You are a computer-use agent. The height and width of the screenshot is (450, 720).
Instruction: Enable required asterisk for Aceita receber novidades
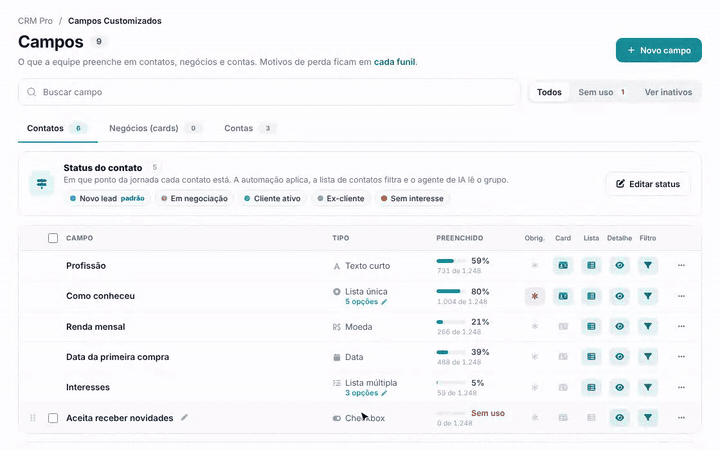pos(534,418)
